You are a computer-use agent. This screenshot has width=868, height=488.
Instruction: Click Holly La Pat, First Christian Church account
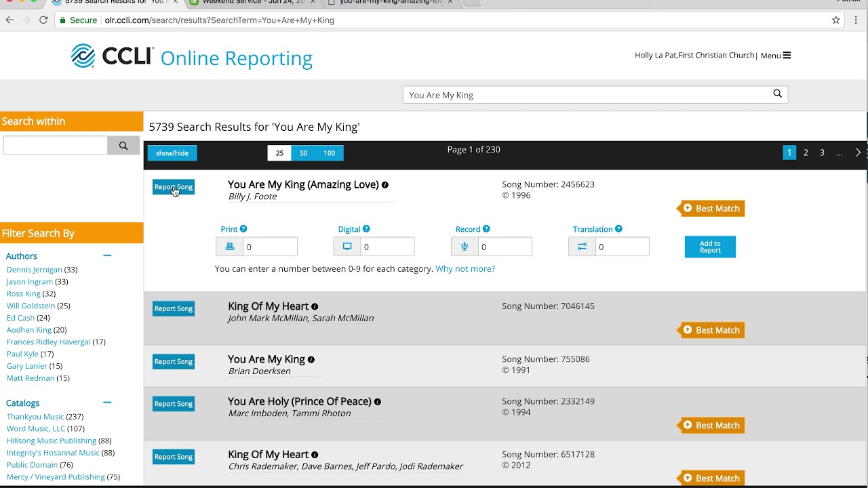click(x=694, y=56)
